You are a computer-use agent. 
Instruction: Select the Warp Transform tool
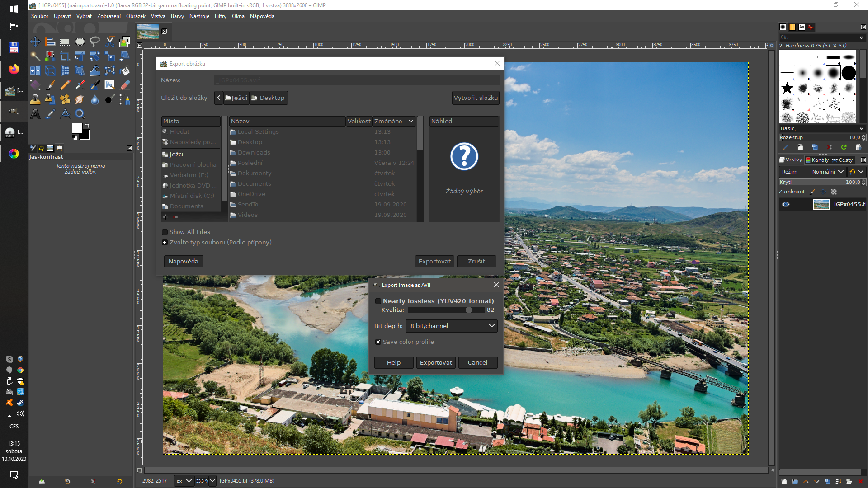coord(95,70)
